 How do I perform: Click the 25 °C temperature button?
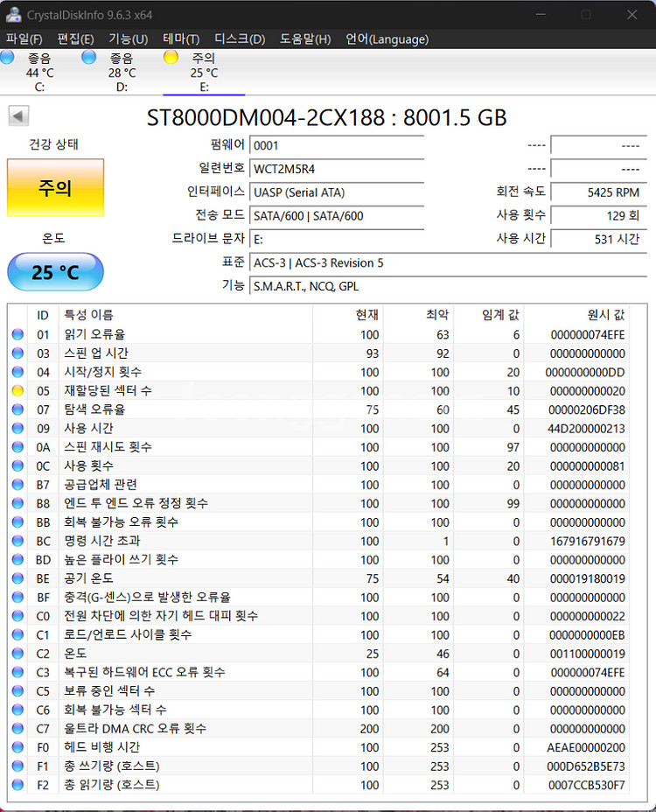55,272
